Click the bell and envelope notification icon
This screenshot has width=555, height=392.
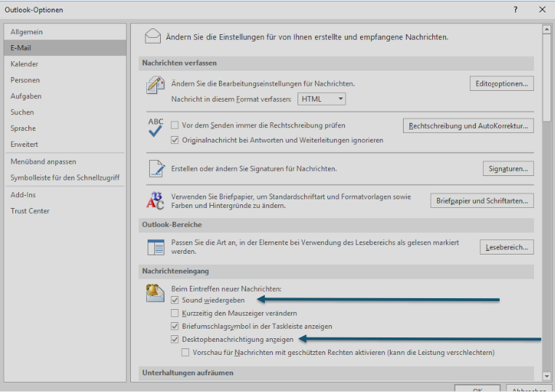click(x=155, y=293)
